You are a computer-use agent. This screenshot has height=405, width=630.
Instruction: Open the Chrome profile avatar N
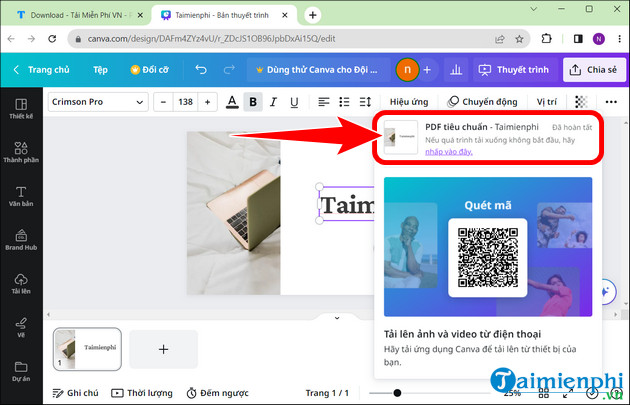599,39
